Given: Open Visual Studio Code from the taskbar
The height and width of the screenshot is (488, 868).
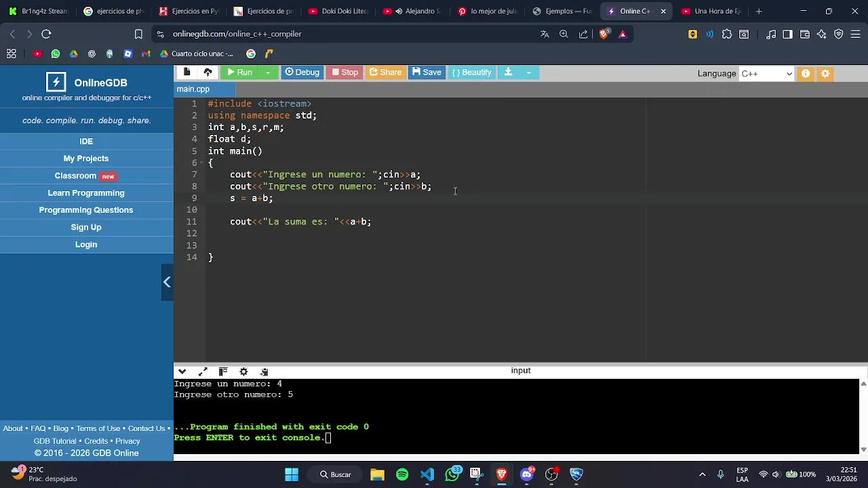Looking at the screenshot, I should pyautogui.click(x=427, y=474).
